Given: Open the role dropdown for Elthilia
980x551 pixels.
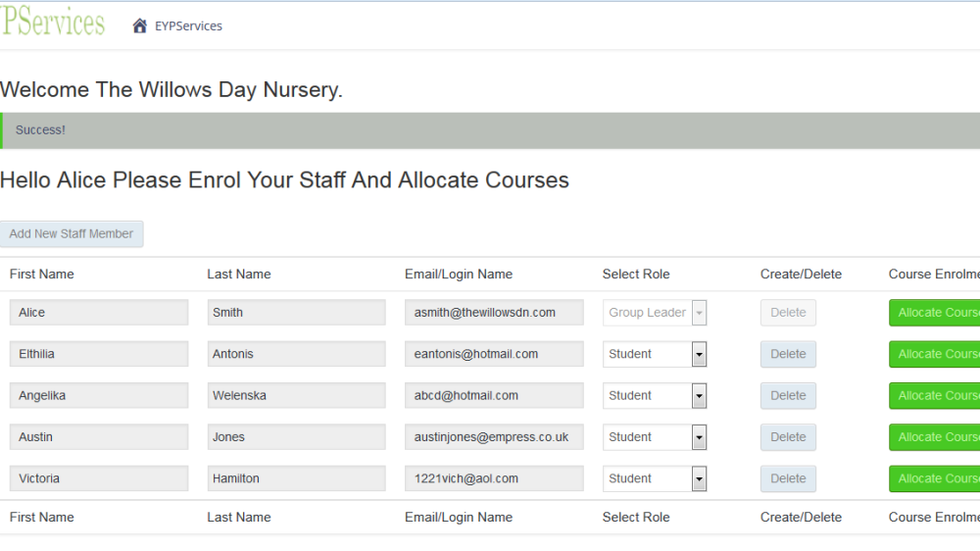Looking at the screenshot, I should click(655, 354).
